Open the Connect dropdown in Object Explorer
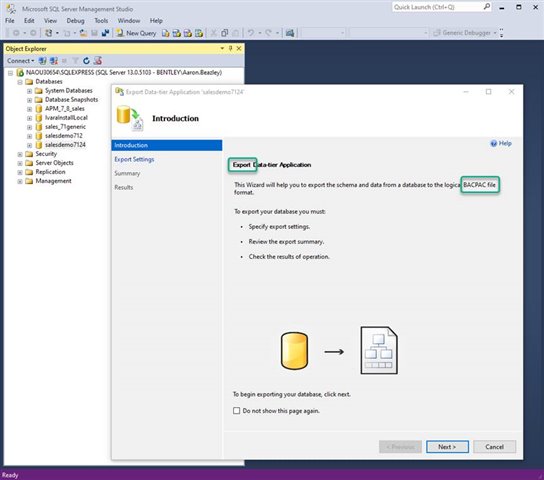Image resolution: width=544 pixels, height=480 pixels. [20, 61]
